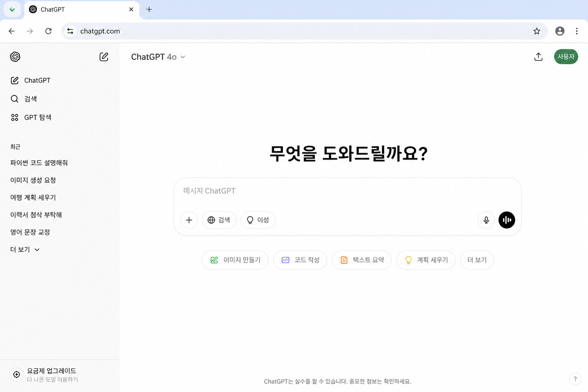Open the help question mark button
588x392 pixels.
pyautogui.click(x=575, y=379)
